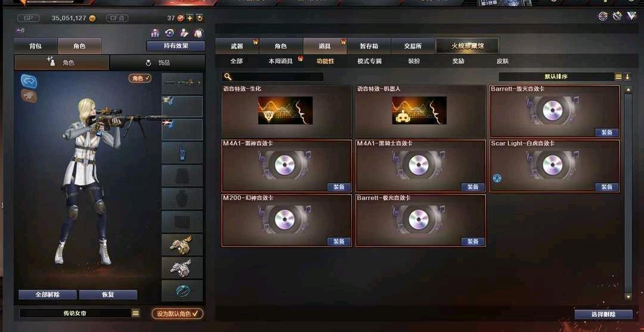Click the scrollbar down arrow in item list
Viewport: 644px width, 332px height.
click(628, 296)
